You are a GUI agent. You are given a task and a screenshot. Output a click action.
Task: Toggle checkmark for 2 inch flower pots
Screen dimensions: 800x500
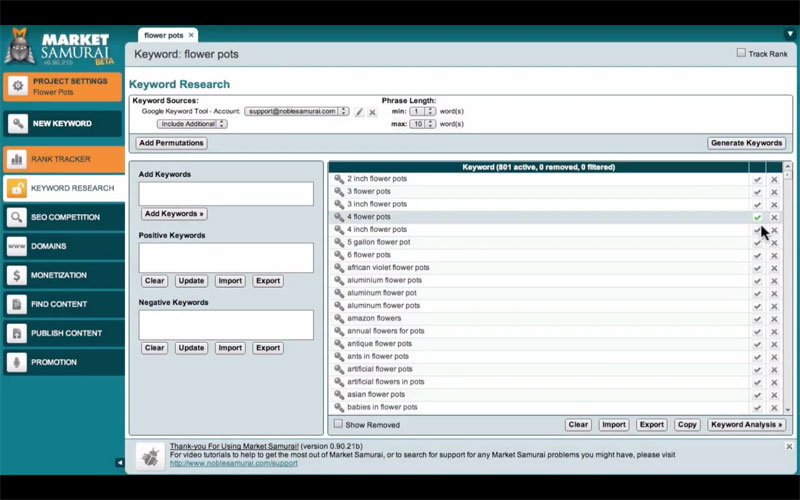point(757,180)
